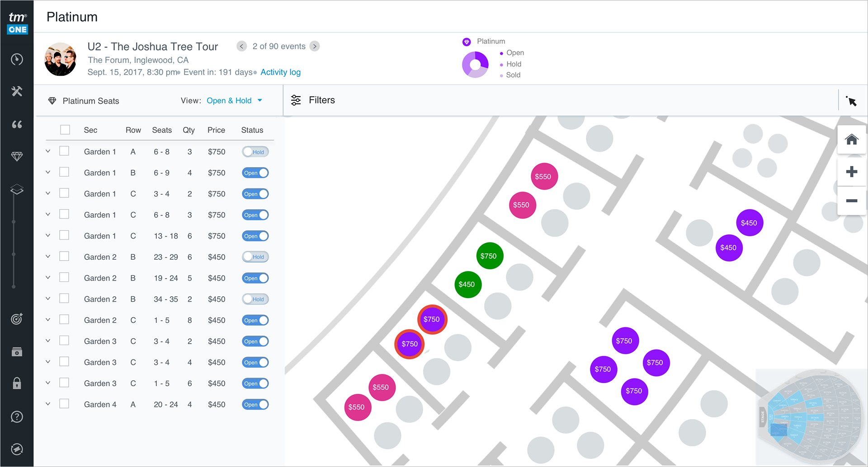The image size is (868, 467).
Task: Check the Garden 1 row A checkbox
Action: 64,151
